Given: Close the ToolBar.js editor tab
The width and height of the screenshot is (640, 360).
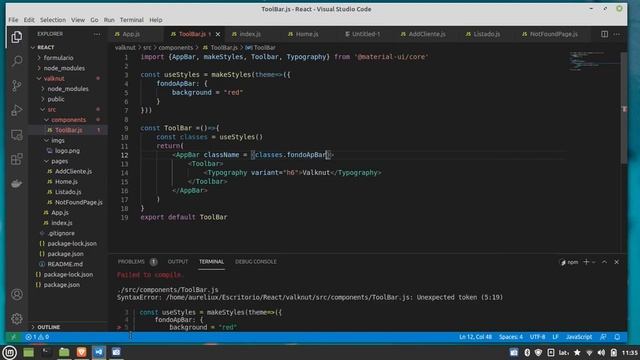Looking at the screenshot, I should tap(218, 34).
